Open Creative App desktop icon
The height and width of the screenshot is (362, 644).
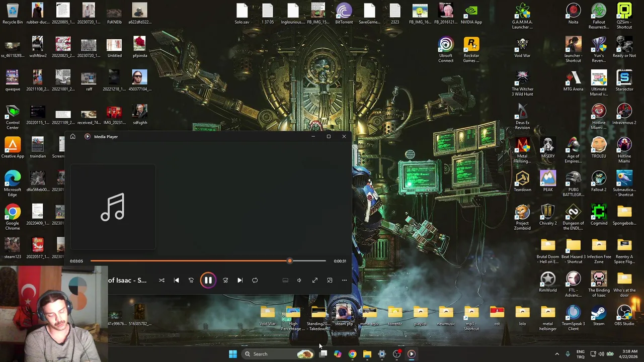click(13, 148)
